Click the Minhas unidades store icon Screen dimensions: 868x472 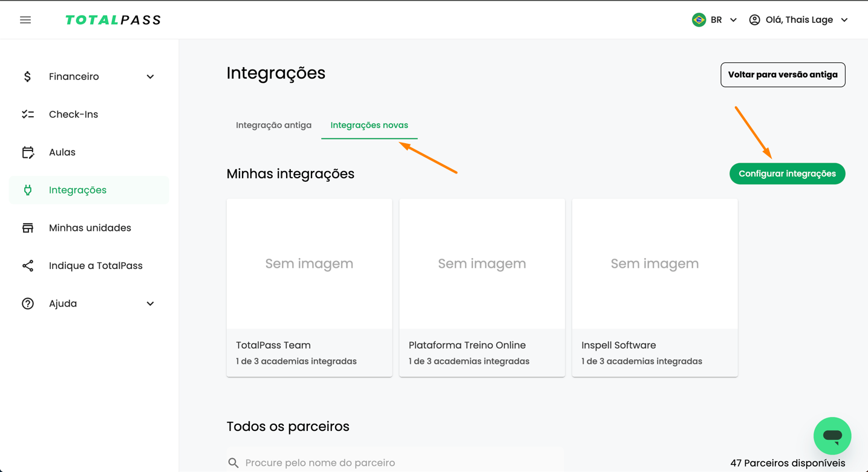(x=28, y=228)
